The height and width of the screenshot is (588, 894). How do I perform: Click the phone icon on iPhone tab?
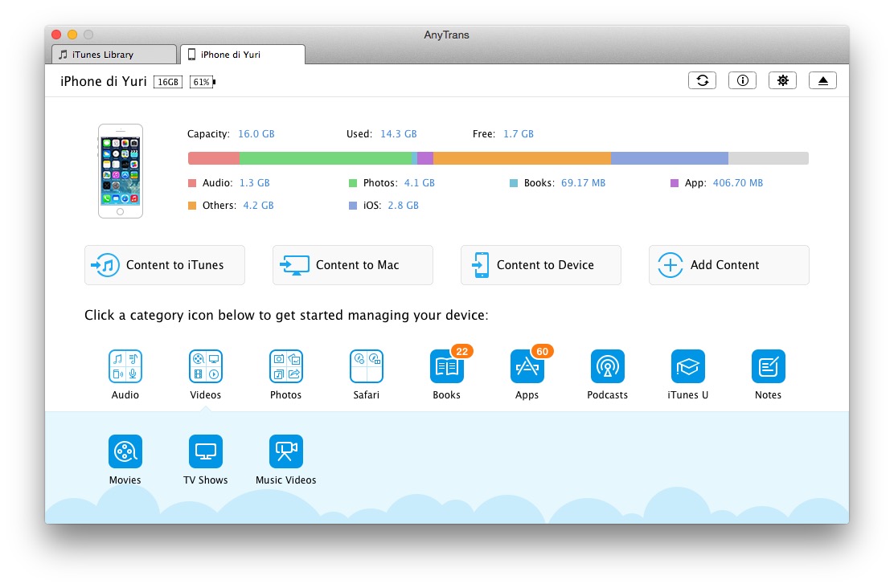191,54
